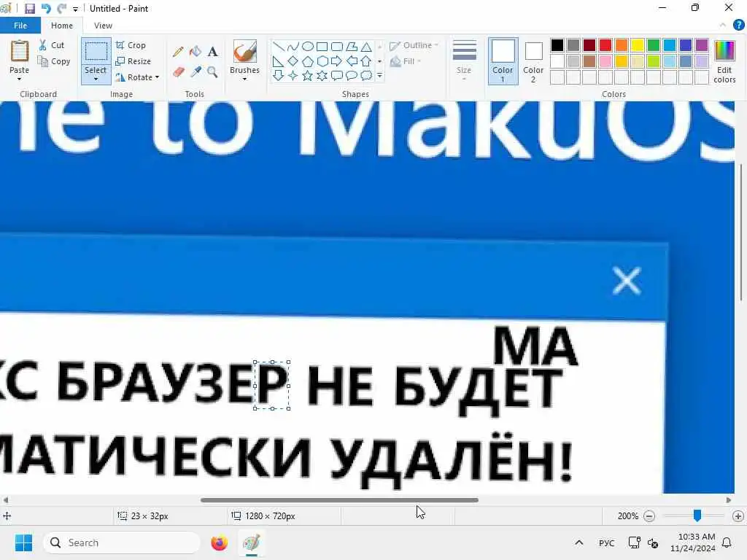The width and height of the screenshot is (747, 560).
Task: Pick the yellow color swatch
Action: 638,45
